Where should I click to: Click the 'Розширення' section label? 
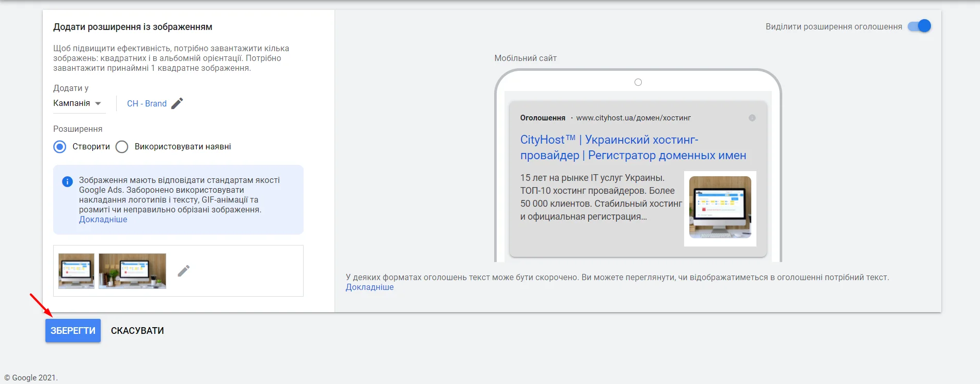pyautogui.click(x=78, y=129)
